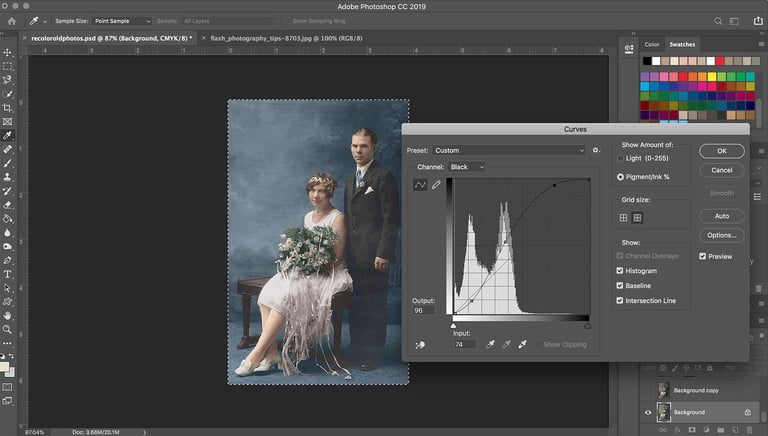Open the Channel dropdown showing Black
Image resolution: width=768 pixels, height=436 pixels.
[466, 167]
